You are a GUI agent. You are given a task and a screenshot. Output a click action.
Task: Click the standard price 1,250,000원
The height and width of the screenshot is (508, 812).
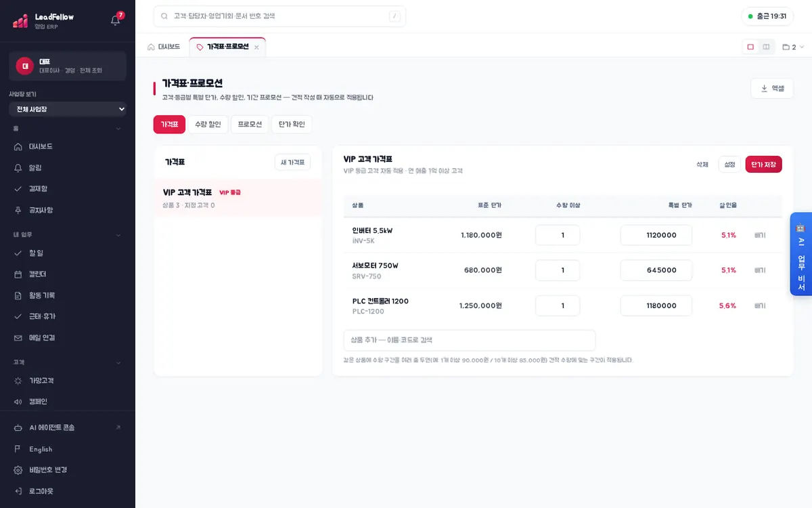(x=480, y=305)
